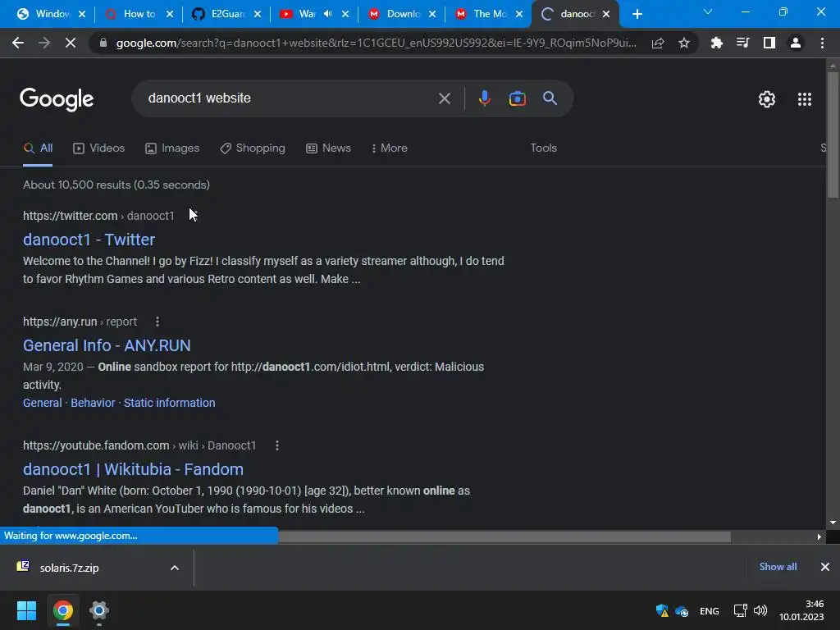Open options for youtube.fandom.com result
The width and height of the screenshot is (840, 630).
pyautogui.click(x=277, y=445)
